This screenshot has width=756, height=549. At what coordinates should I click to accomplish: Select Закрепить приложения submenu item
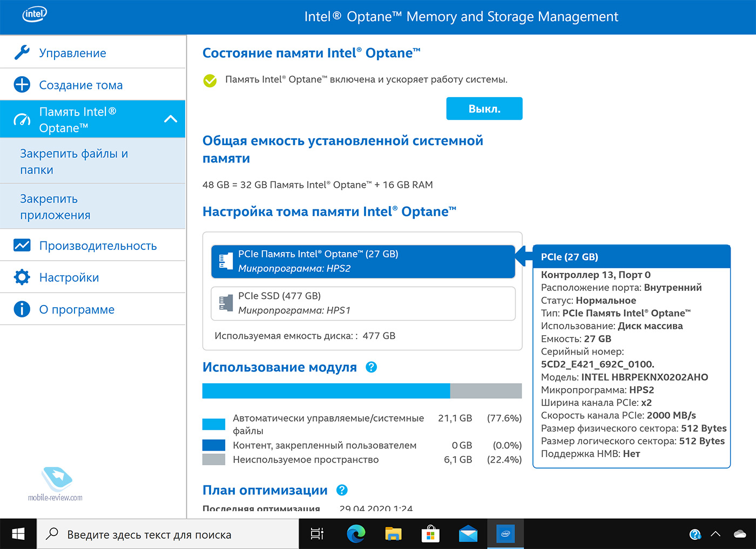click(93, 206)
